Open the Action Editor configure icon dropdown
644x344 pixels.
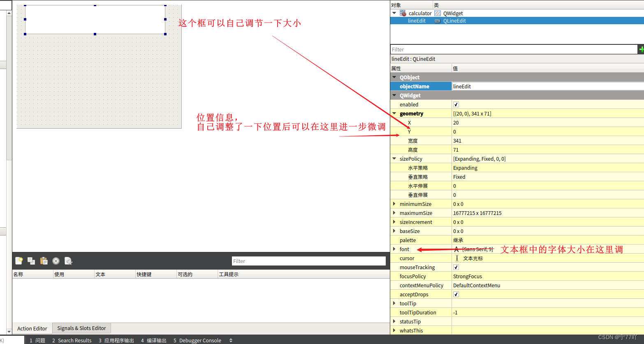coord(69,261)
